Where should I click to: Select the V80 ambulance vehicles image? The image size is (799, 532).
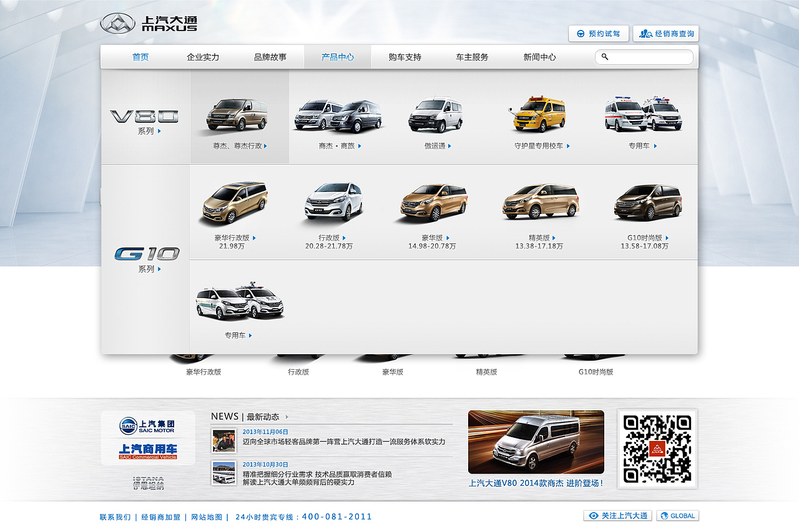coord(643,114)
